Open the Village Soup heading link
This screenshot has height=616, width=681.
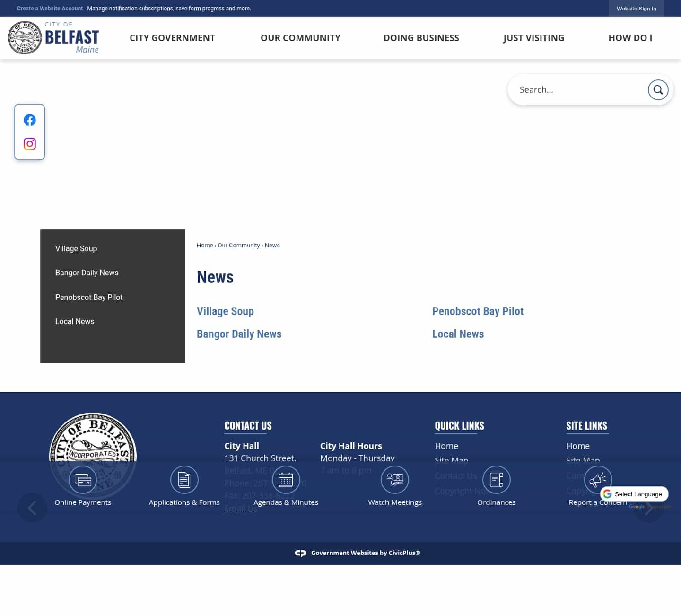(x=225, y=311)
